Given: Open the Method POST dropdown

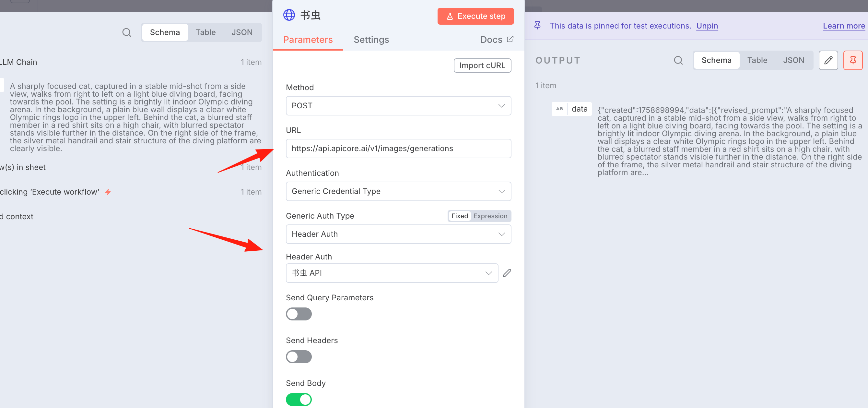Looking at the screenshot, I should tap(398, 106).
